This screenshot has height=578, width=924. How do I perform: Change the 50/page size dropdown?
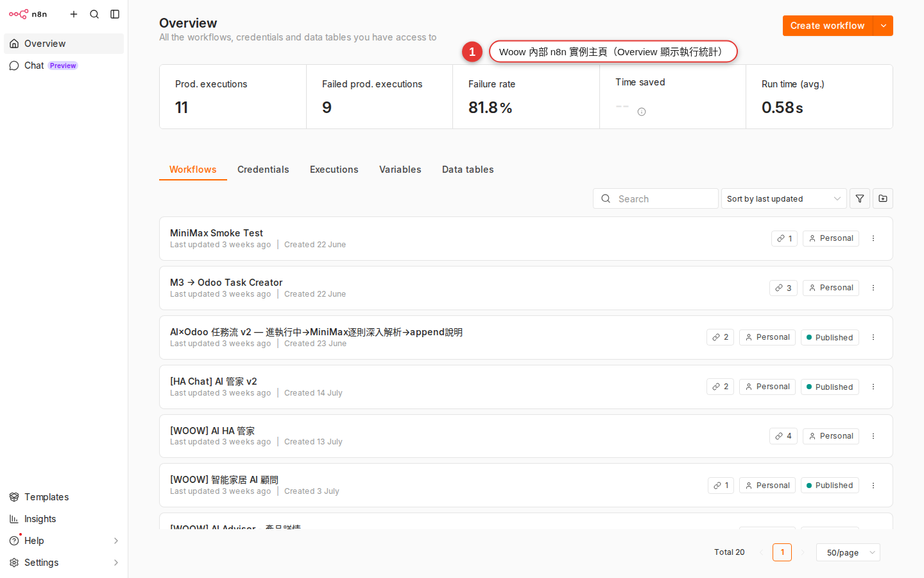click(x=848, y=552)
